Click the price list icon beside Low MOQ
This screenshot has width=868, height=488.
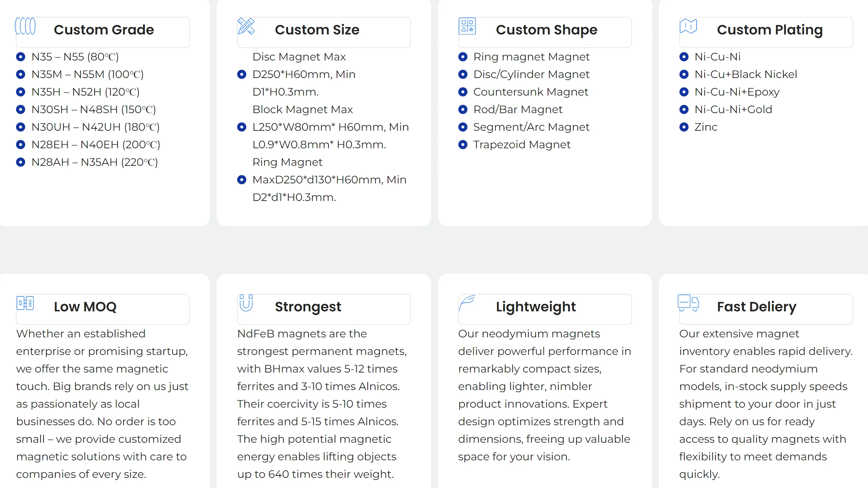(25, 303)
